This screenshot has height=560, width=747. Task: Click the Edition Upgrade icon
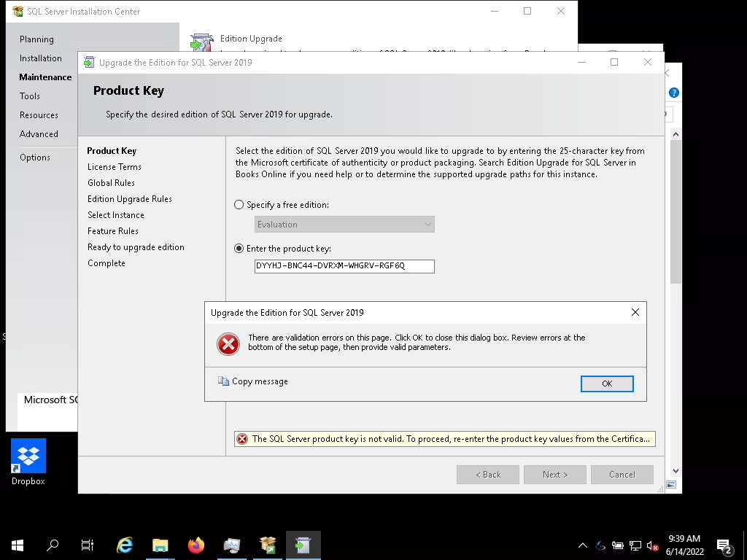(201, 42)
